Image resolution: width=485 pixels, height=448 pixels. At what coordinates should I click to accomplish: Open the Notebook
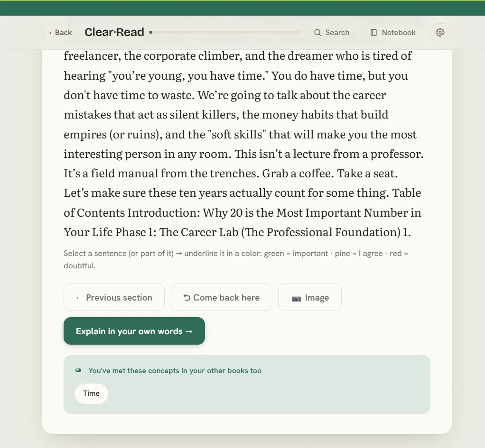click(x=392, y=32)
